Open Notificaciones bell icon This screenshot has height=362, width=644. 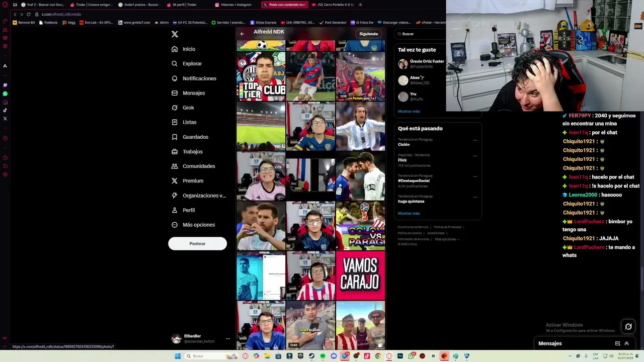[175, 78]
